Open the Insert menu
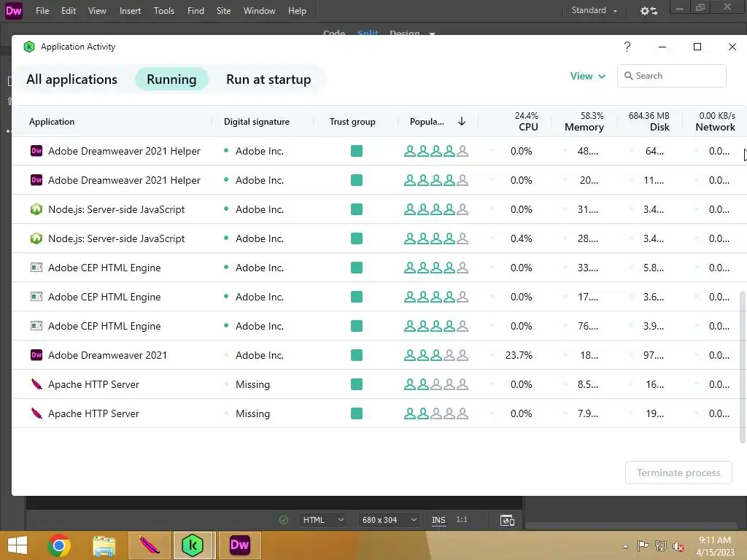Screen dimensions: 747x560 tap(130, 10)
